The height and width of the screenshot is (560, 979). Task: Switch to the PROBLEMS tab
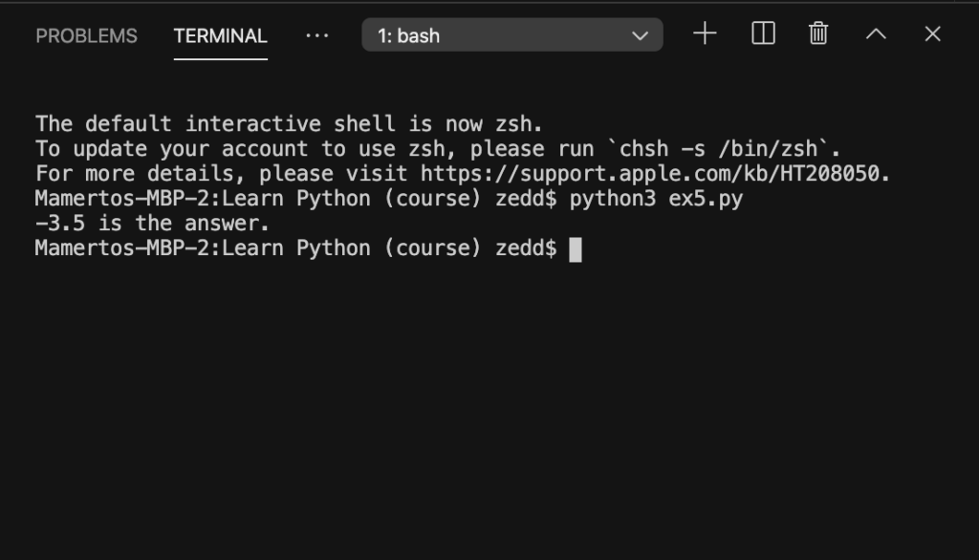pyautogui.click(x=86, y=36)
